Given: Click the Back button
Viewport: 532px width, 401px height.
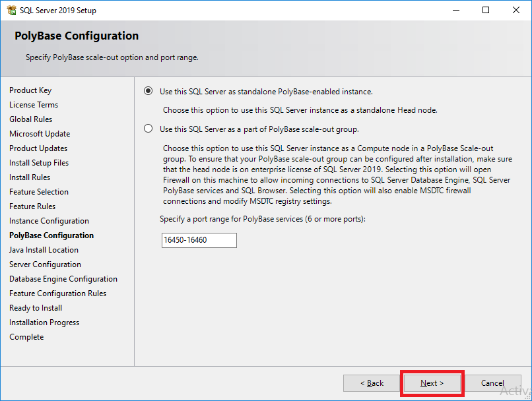Looking at the screenshot, I should pyautogui.click(x=372, y=383).
